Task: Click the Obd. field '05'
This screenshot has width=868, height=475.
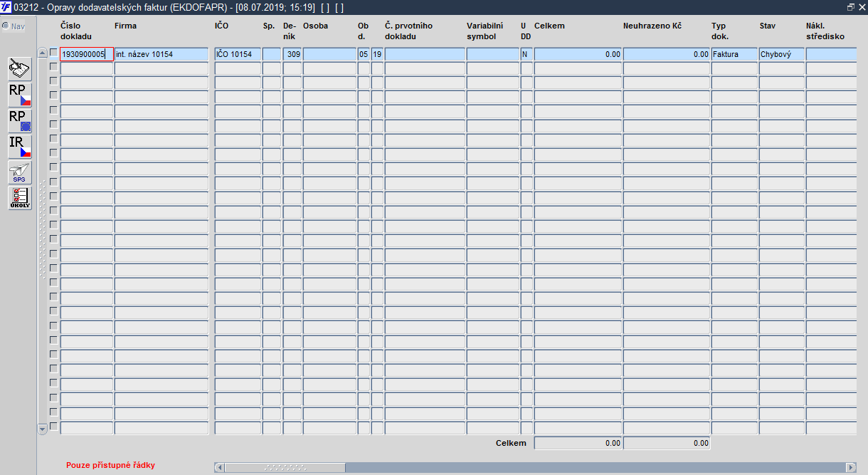Action: click(364, 54)
